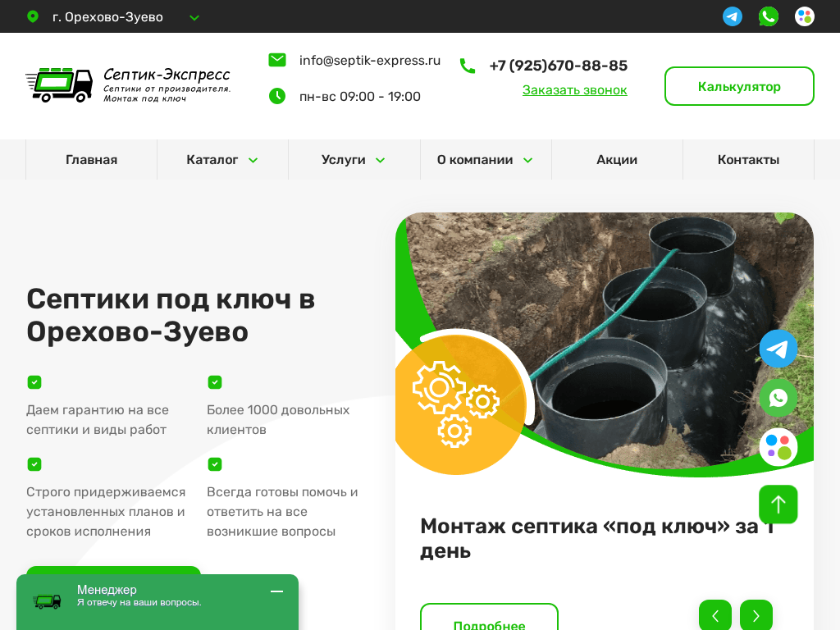Minimize the Менеджер chat widget
Viewport: 840px width, 630px height.
[276, 591]
